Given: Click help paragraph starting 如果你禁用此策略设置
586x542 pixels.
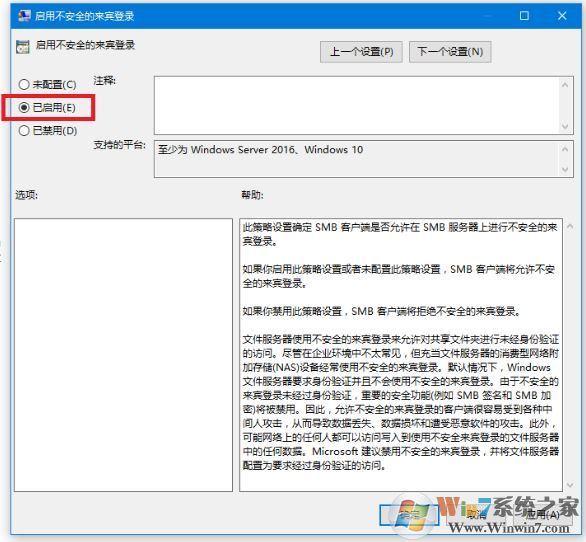Looking at the screenshot, I should (x=381, y=311).
